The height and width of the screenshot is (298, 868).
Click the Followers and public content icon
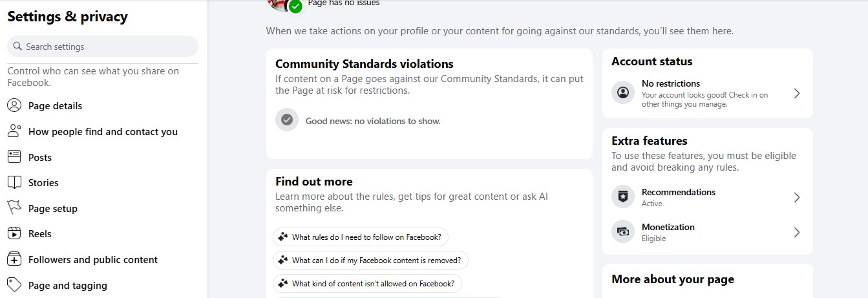coord(14,259)
